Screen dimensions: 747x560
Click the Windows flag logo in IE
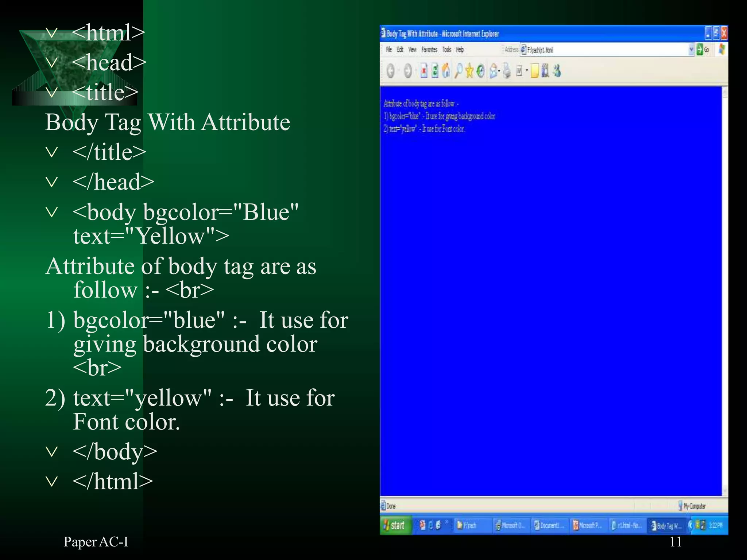[721, 50]
